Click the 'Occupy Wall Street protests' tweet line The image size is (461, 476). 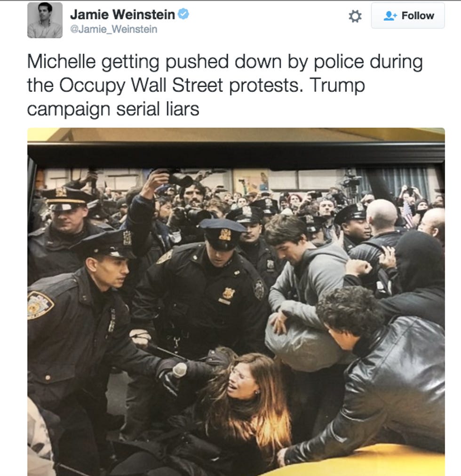tap(196, 85)
